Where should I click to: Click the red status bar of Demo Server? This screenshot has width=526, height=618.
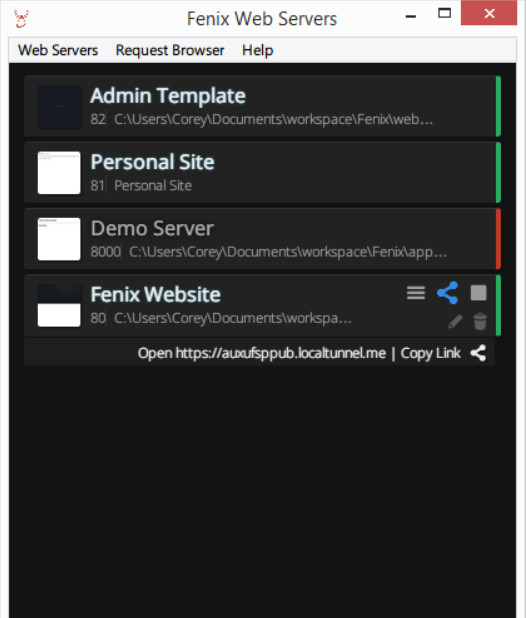pos(498,239)
